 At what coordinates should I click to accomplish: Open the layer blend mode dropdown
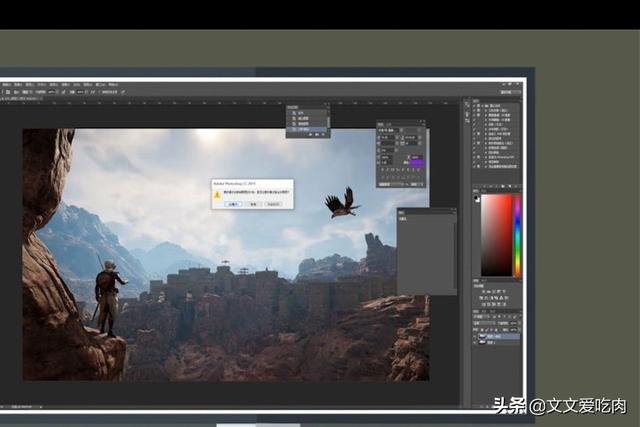click(x=484, y=323)
